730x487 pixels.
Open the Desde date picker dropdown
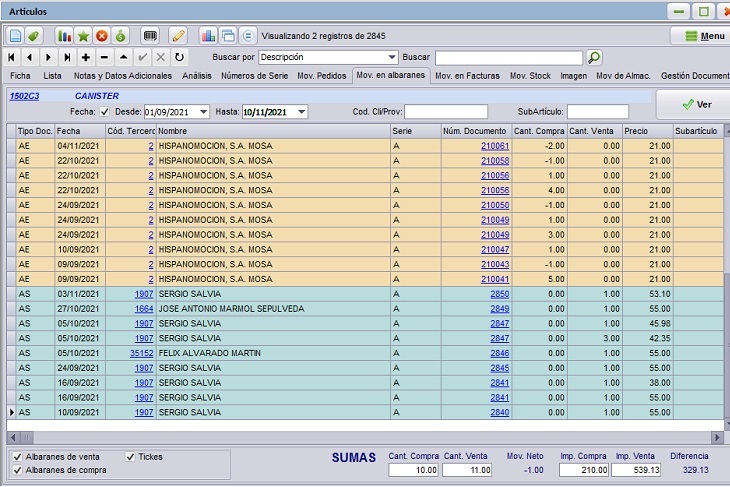click(203, 112)
